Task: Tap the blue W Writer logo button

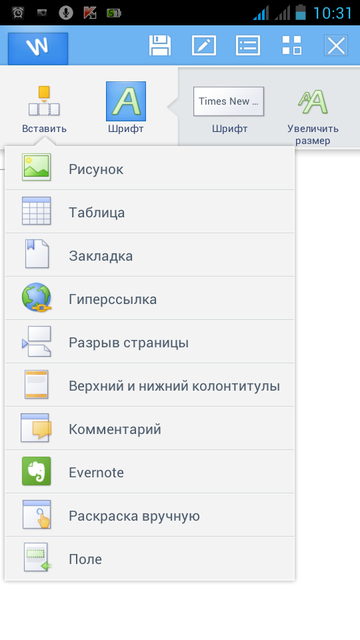Action: tap(38, 49)
